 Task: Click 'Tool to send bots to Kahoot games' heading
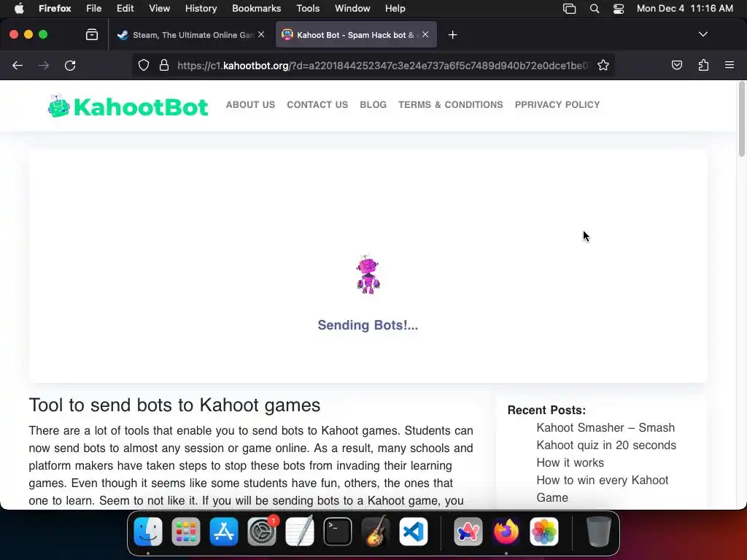(x=174, y=405)
